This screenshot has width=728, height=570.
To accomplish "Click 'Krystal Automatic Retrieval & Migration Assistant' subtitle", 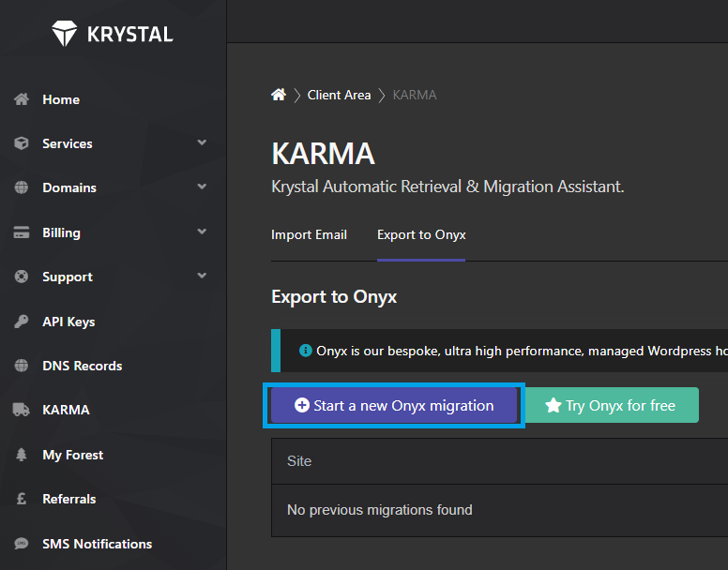I will pos(447,187).
